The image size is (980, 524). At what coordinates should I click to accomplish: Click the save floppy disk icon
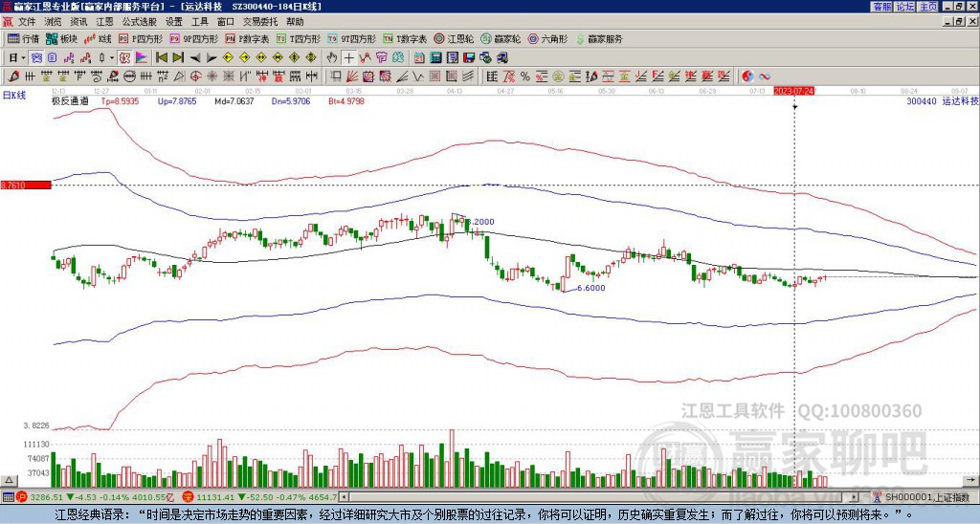tap(469, 58)
